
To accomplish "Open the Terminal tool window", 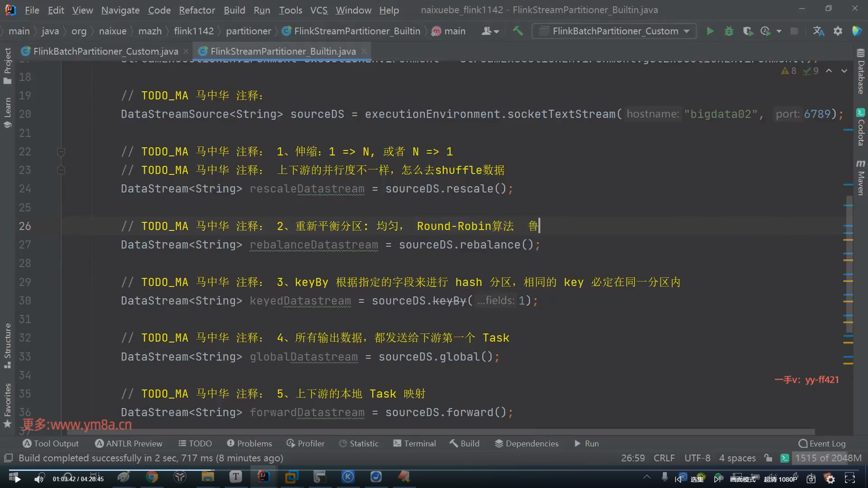I will 415,444.
